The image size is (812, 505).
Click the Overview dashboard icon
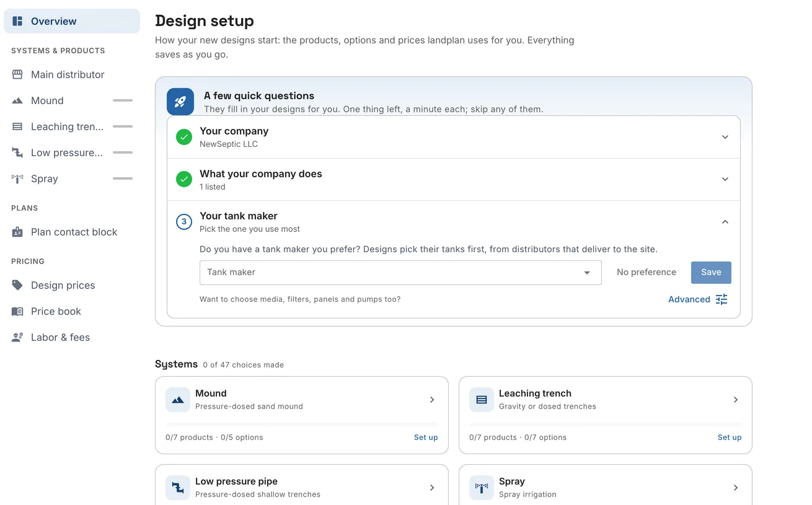[x=17, y=21]
